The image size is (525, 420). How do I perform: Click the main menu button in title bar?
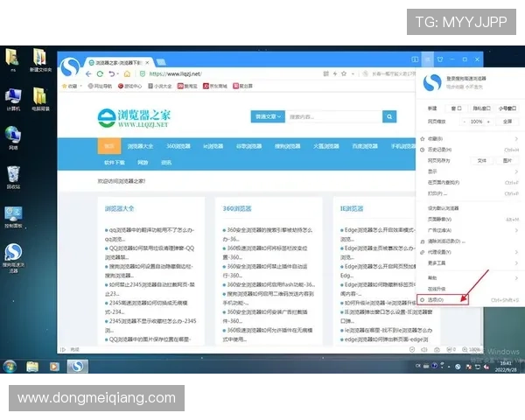tap(428, 59)
